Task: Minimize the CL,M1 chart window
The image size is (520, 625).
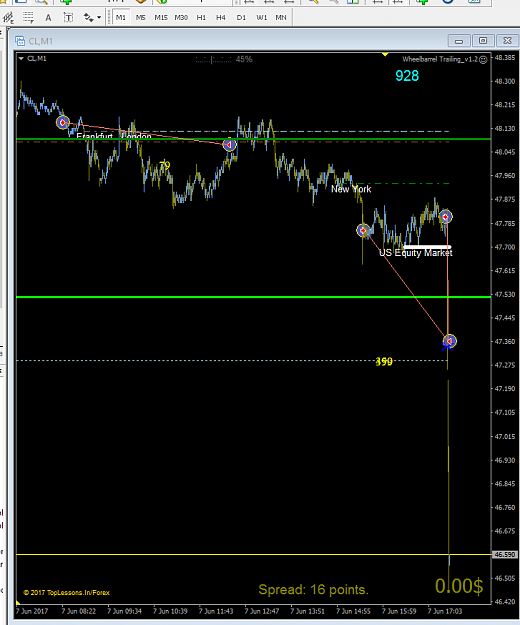Action: [459, 41]
